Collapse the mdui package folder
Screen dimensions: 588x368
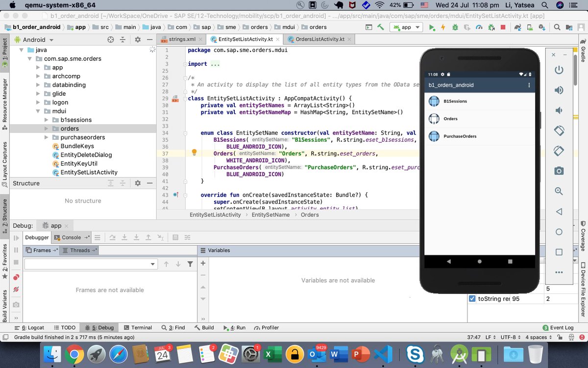click(x=38, y=111)
